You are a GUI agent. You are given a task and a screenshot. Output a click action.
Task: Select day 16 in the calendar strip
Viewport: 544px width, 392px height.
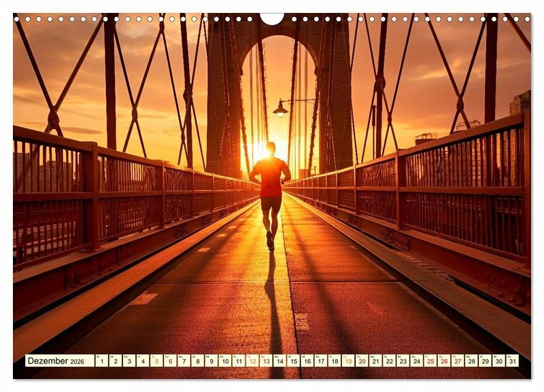(x=307, y=361)
